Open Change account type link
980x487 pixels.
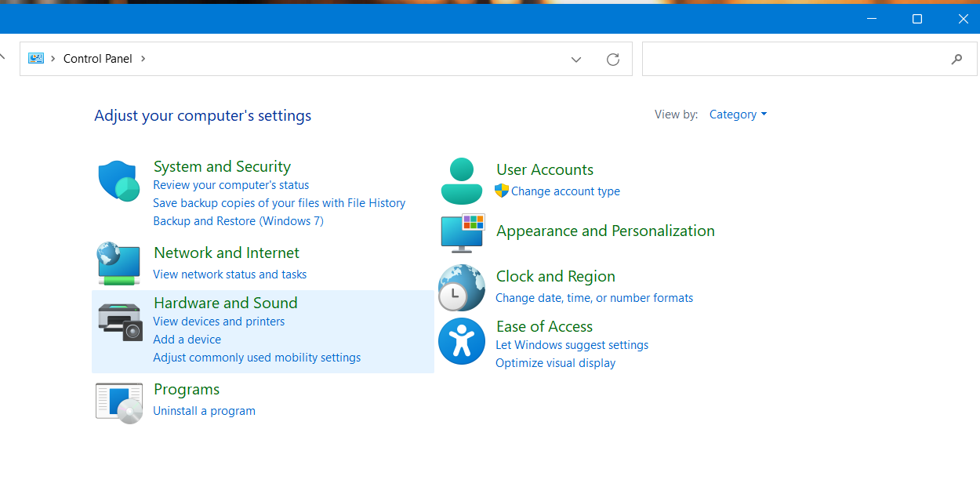click(565, 191)
